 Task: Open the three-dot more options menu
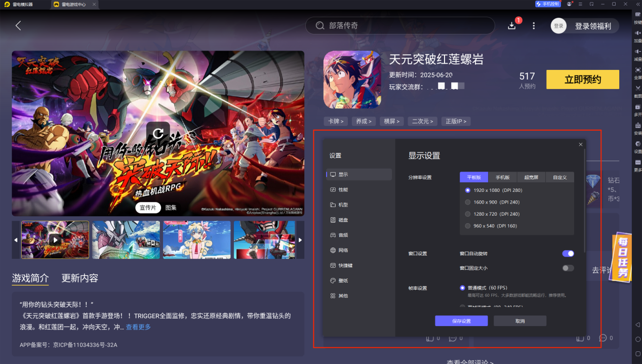coord(534,26)
